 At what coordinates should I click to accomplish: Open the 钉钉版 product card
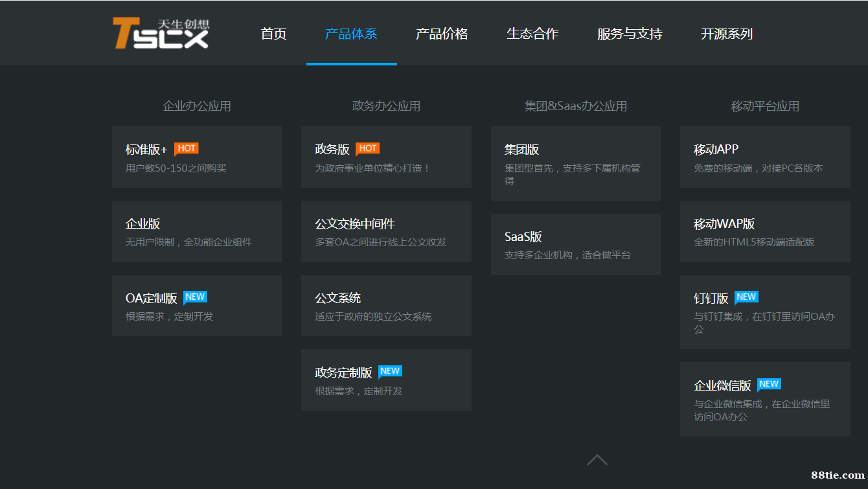pyautogui.click(x=765, y=312)
